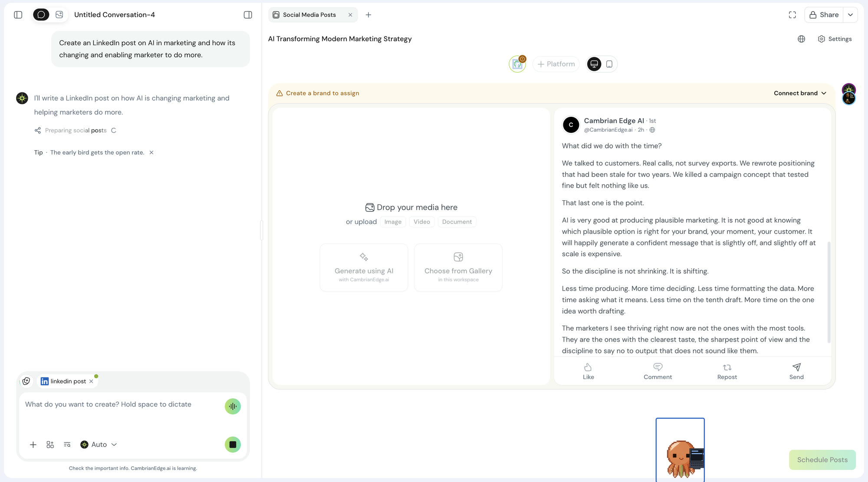Add a new tab with plus icon
868x482 pixels.
[368, 15]
